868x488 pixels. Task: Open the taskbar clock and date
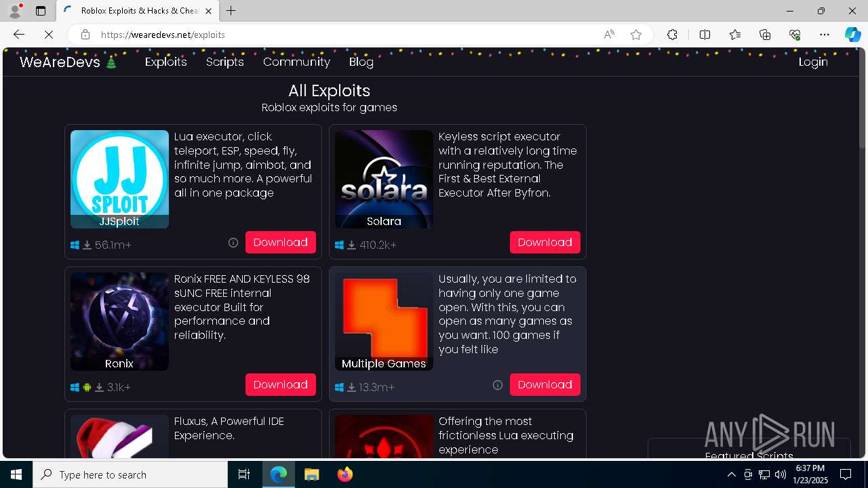(810, 474)
